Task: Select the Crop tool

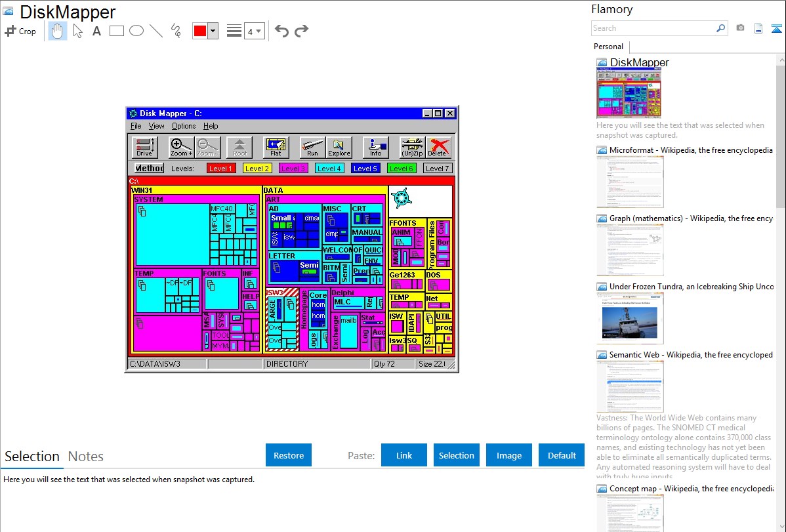Action: [20, 31]
